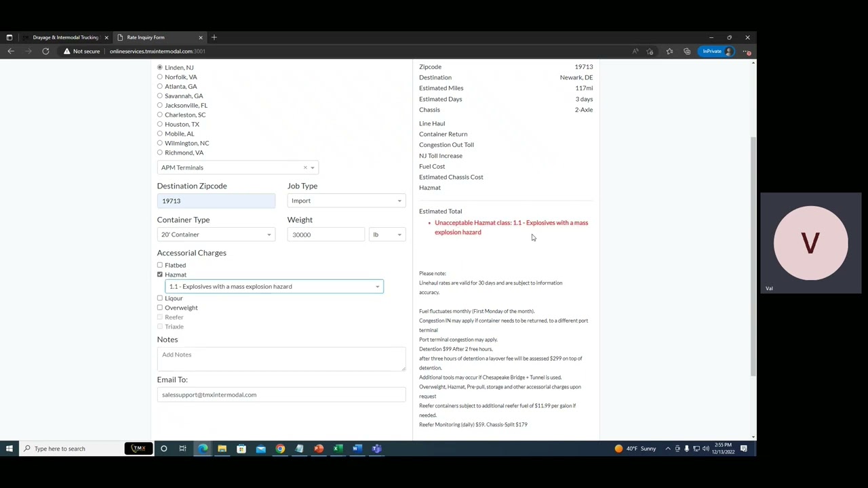Screen dimensions: 868x488
Task: Enable the Flatbed accessorial checkbox
Action: 160,265
